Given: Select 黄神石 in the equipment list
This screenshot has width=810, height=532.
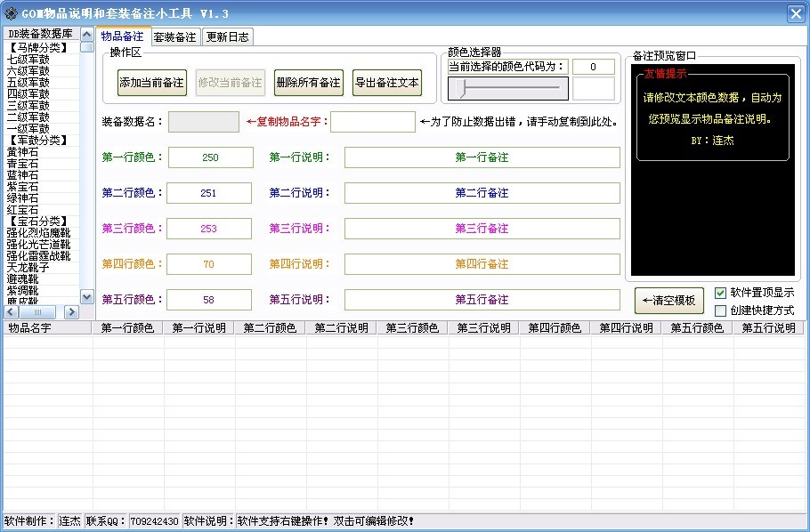Looking at the screenshot, I should [23, 152].
